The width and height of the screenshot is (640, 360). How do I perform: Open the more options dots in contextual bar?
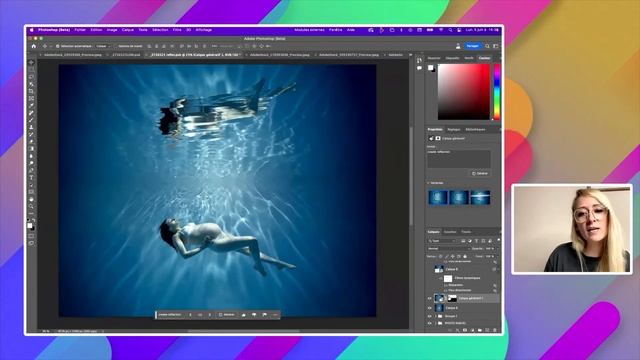point(275,315)
